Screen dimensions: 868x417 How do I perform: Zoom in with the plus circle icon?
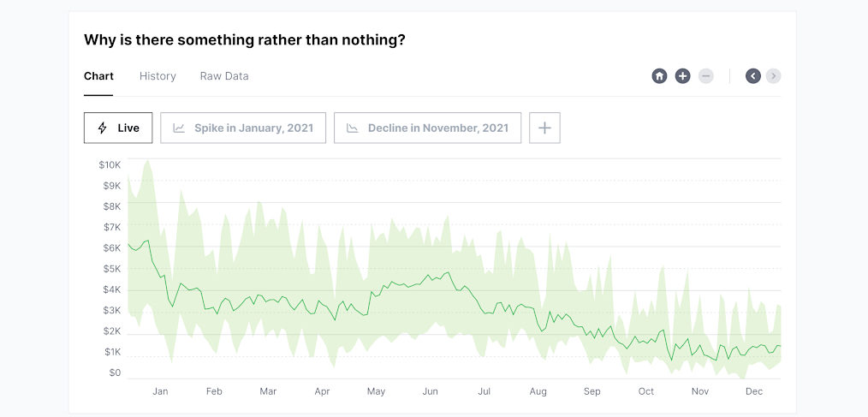click(x=682, y=76)
